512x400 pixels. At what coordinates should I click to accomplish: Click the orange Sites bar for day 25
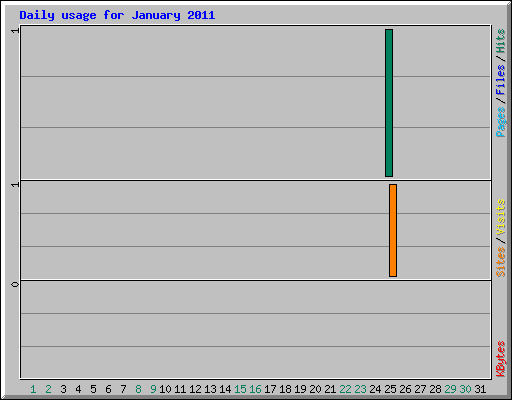pyautogui.click(x=393, y=230)
